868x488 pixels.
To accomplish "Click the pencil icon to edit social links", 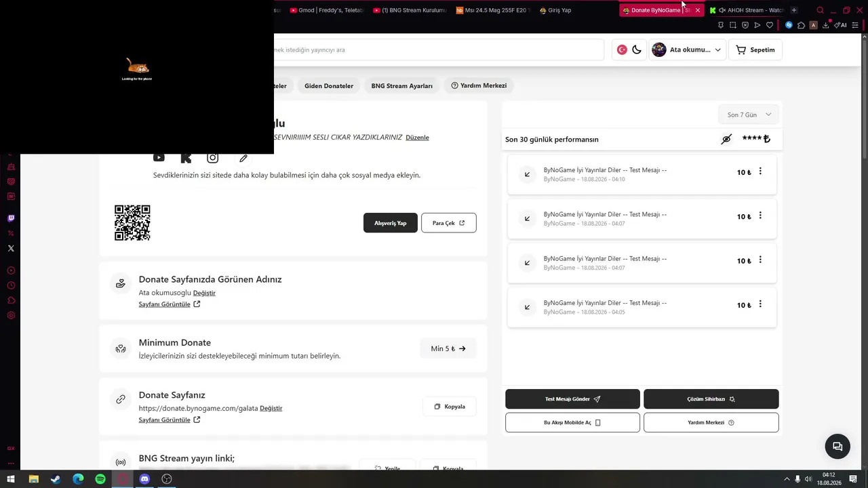I will pyautogui.click(x=243, y=158).
